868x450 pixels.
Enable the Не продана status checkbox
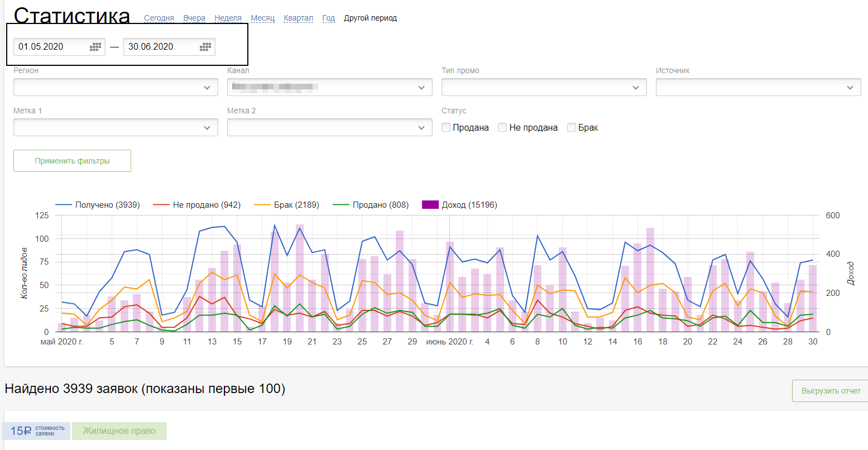tap(502, 127)
